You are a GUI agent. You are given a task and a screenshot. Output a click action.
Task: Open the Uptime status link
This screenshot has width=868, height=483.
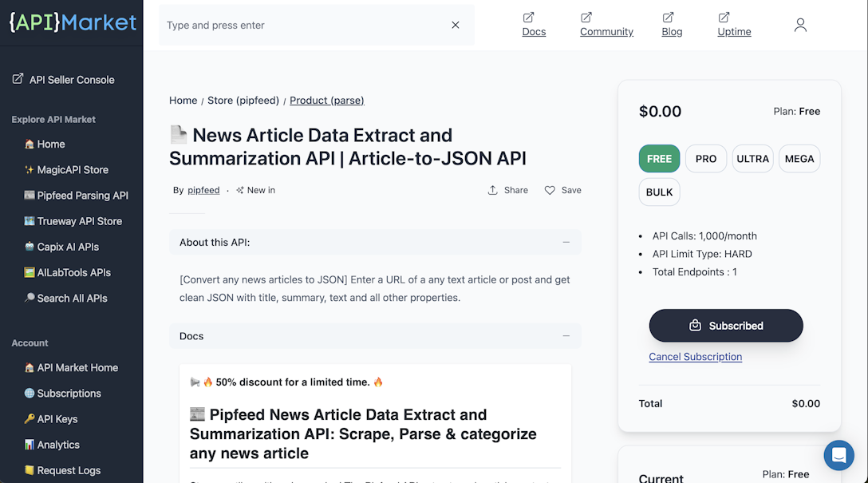pos(734,25)
